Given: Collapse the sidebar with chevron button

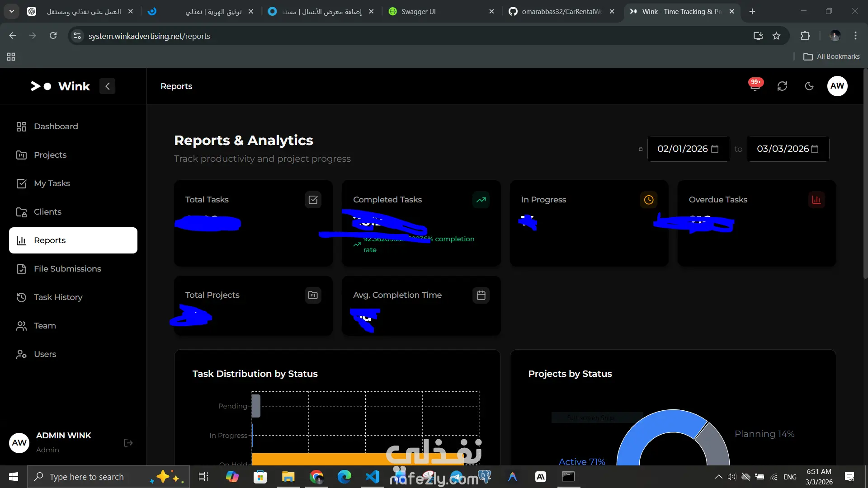Looking at the screenshot, I should [108, 86].
